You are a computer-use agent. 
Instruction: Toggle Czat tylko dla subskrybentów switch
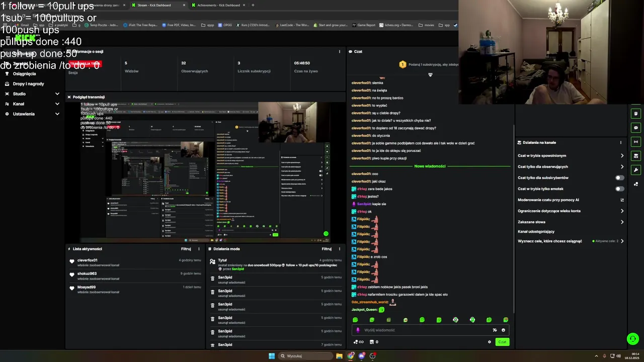point(620,177)
